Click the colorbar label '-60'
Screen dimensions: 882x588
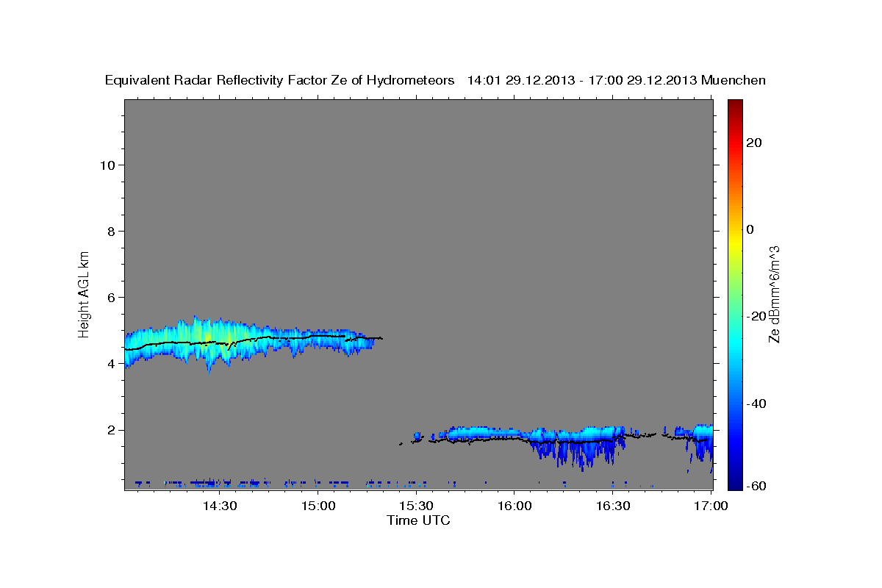(756, 485)
